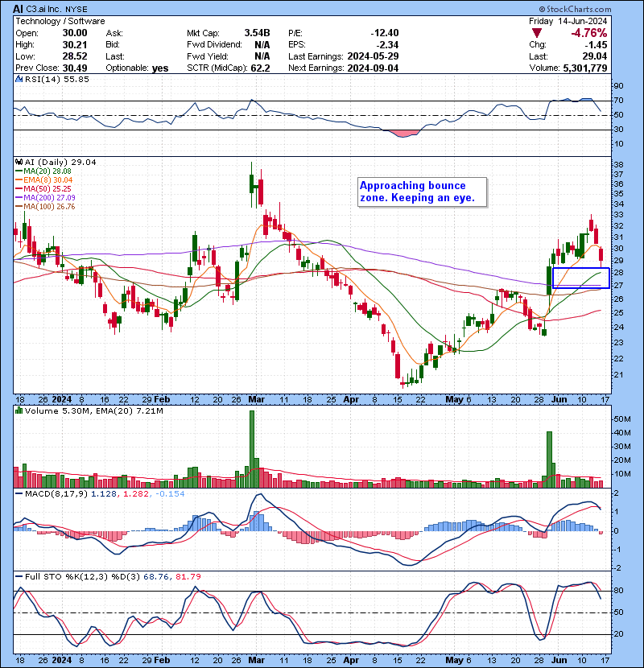The height and width of the screenshot is (668, 644).
Task: Click the High value 30.21
Action: click(75, 45)
